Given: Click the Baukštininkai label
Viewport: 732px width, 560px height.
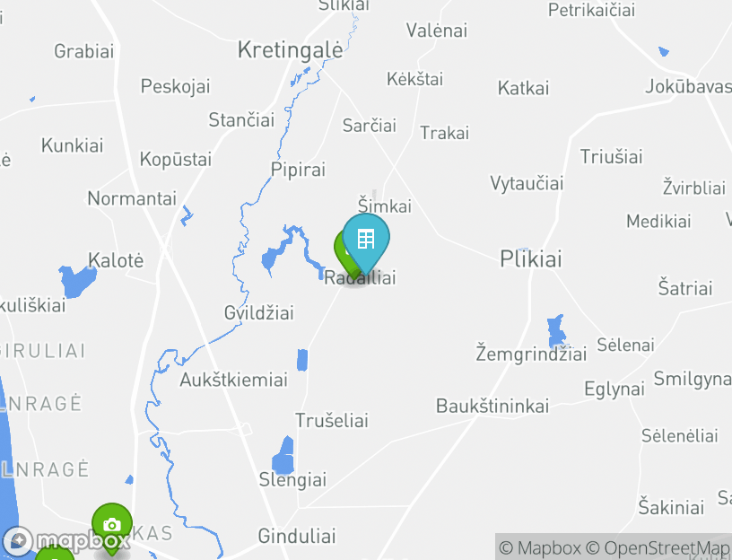Looking at the screenshot, I should pos(492,406).
